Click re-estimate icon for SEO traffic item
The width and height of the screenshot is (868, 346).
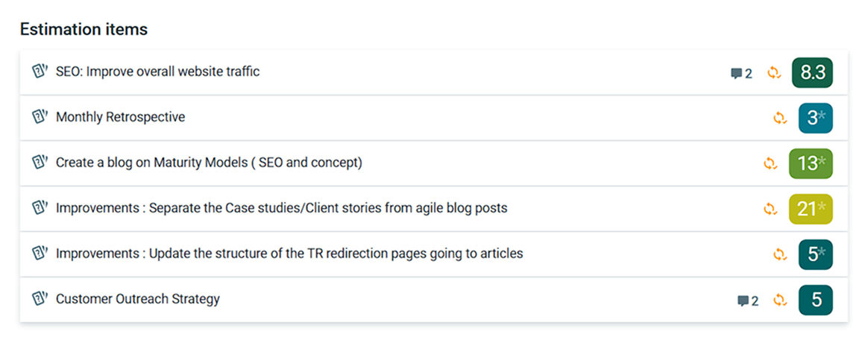tap(774, 72)
